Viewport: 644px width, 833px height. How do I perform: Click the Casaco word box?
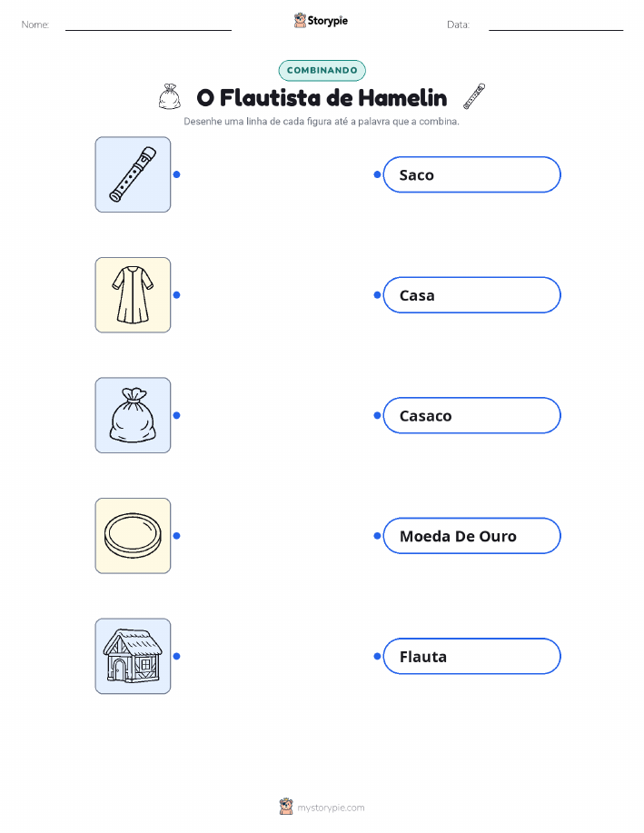pyautogui.click(x=471, y=415)
